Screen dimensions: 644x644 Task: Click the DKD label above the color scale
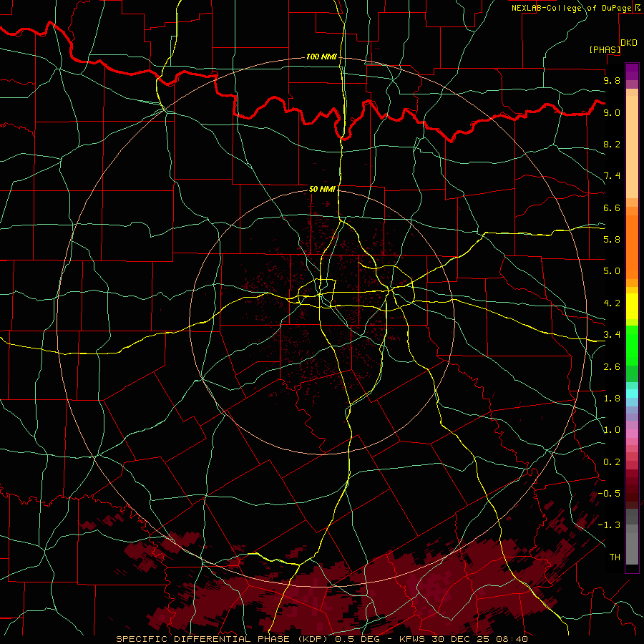629,43
